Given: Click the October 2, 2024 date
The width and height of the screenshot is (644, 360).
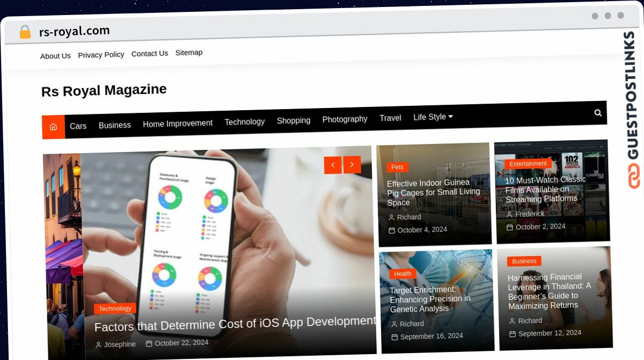Looking at the screenshot, I should click(x=540, y=227).
